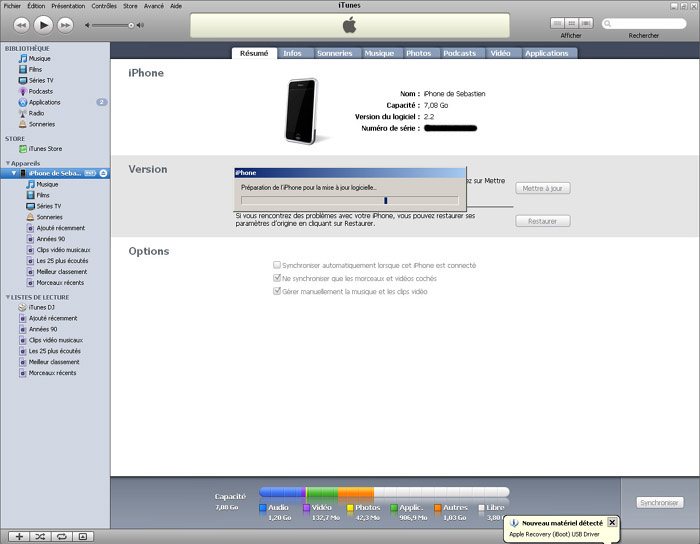Image resolution: width=700 pixels, height=544 pixels.
Task: Open the Édition menu
Action: [36, 6]
